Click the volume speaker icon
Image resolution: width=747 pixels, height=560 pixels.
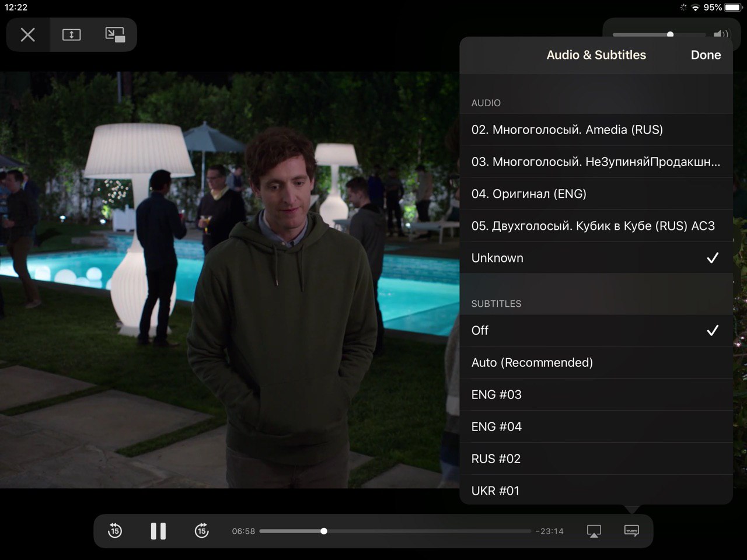(x=721, y=34)
